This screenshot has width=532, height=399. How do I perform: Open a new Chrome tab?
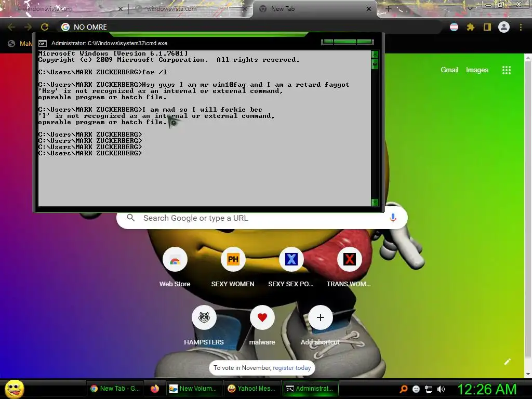tap(389, 9)
